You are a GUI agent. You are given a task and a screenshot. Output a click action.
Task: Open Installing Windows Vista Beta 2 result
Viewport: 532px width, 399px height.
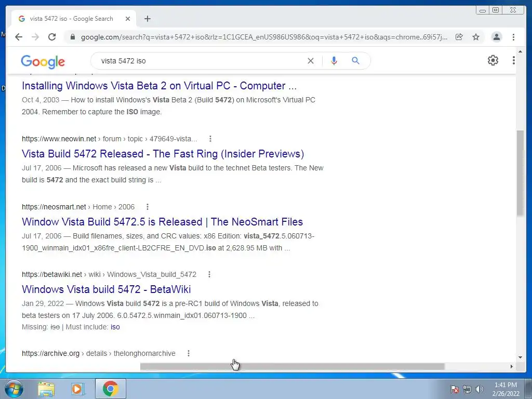coord(159,86)
